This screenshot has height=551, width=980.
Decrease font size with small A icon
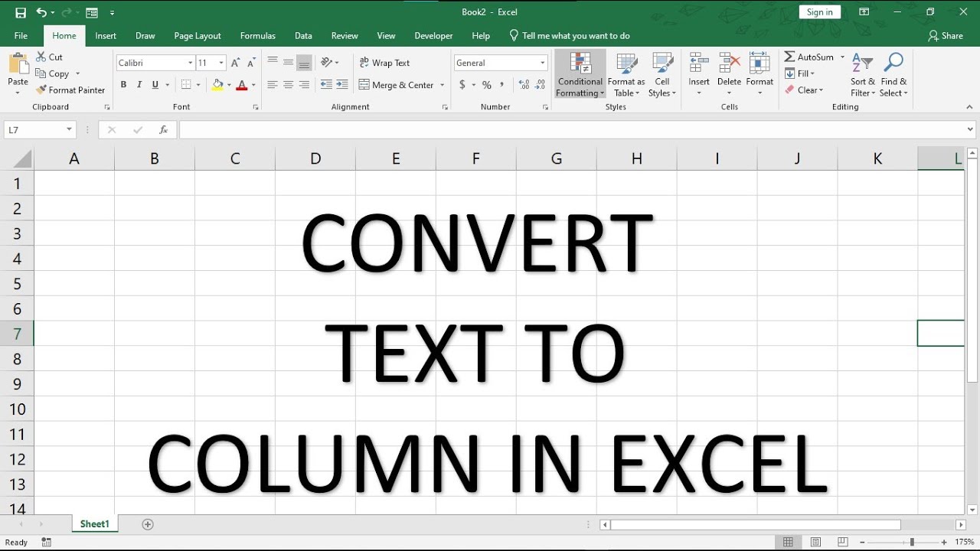[x=252, y=63]
